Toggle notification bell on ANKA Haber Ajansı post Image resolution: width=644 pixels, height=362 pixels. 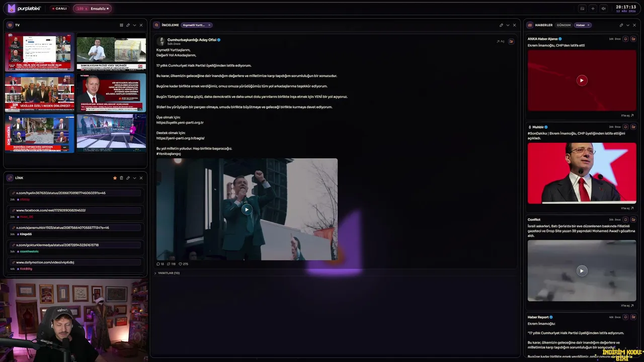[x=625, y=39]
